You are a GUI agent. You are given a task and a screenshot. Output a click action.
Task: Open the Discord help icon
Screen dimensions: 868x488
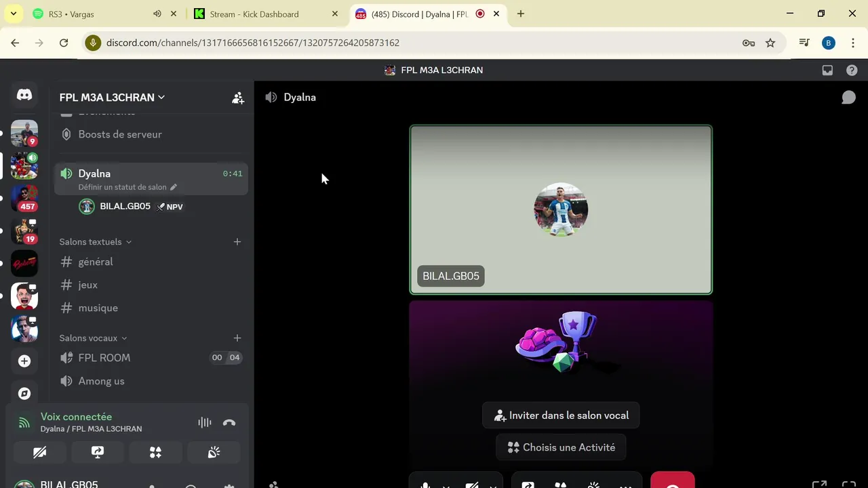tap(852, 70)
